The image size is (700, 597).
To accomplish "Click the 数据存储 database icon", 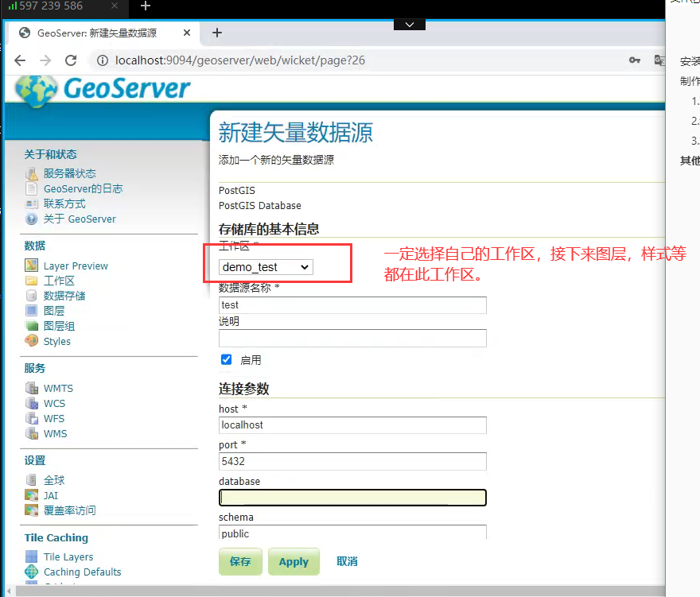I will [x=31, y=296].
